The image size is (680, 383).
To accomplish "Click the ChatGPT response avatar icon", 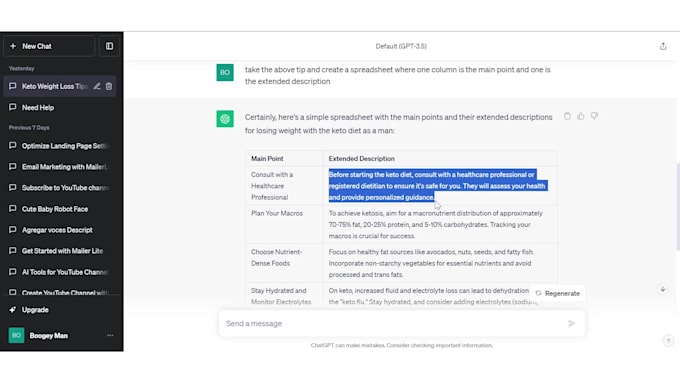I will pos(225,119).
